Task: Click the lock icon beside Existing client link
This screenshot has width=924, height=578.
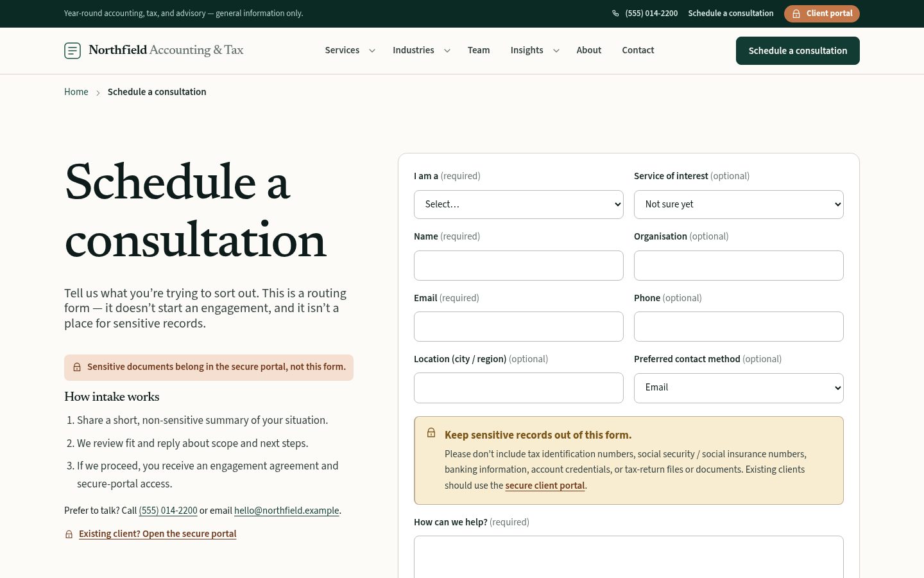Action: point(69,534)
